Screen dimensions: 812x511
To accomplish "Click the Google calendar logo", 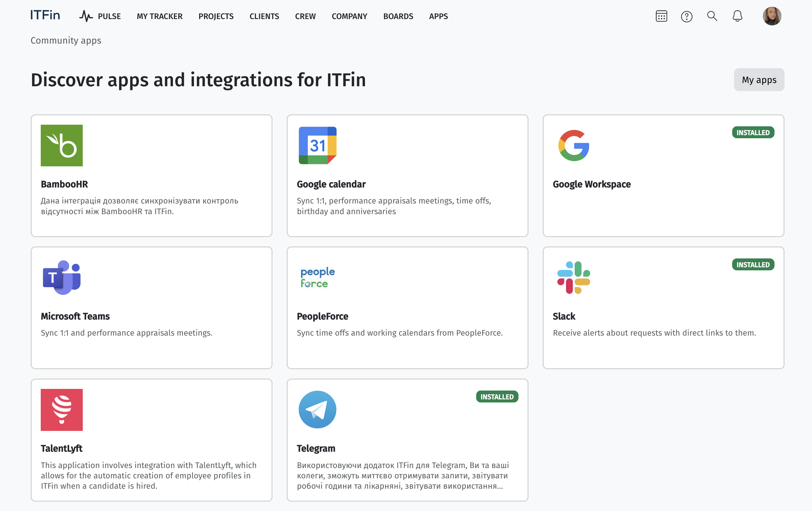I will click(x=318, y=146).
